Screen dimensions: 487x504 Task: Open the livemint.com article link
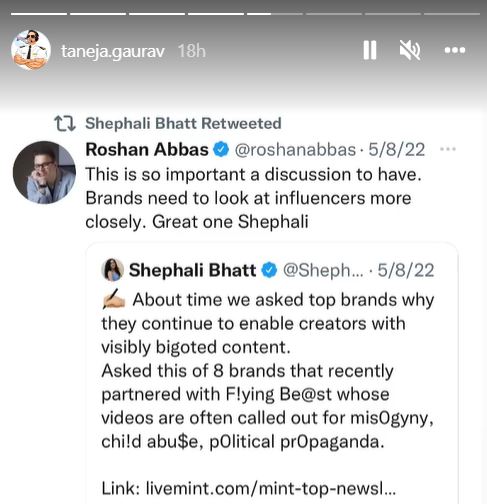pos(271,489)
